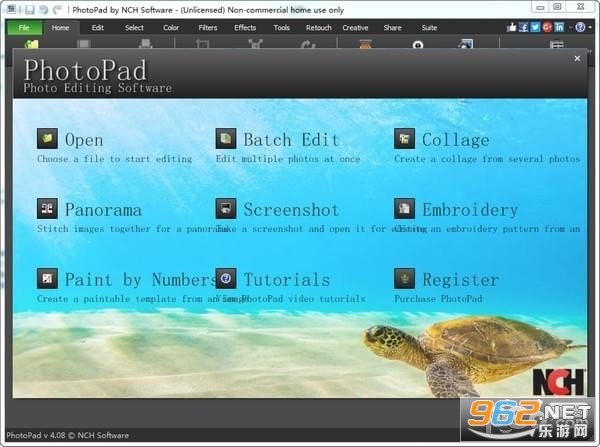Click the thumbs-up Like icon
The width and height of the screenshot is (600, 447).
512,27
